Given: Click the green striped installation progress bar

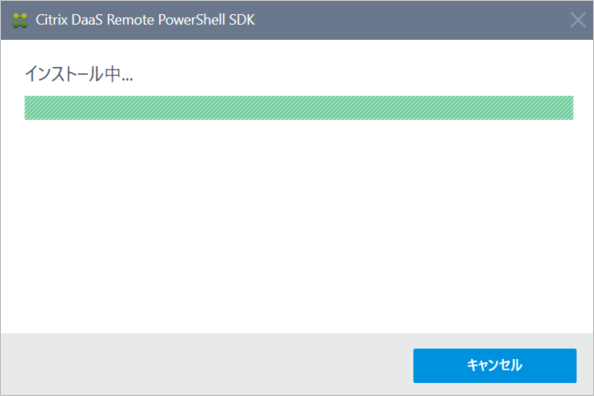Looking at the screenshot, I should (x=299, y=108).
